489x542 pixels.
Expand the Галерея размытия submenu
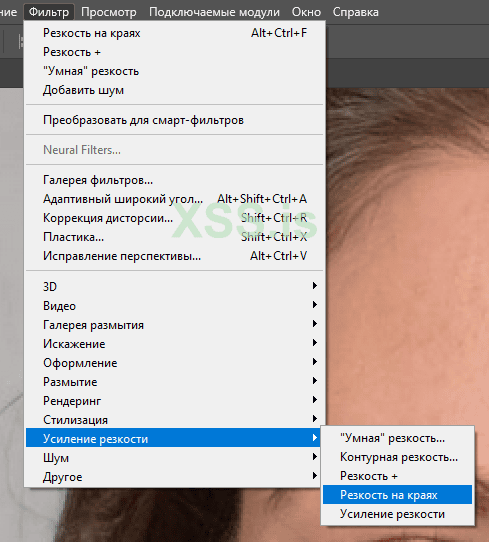tap(175, 325)
